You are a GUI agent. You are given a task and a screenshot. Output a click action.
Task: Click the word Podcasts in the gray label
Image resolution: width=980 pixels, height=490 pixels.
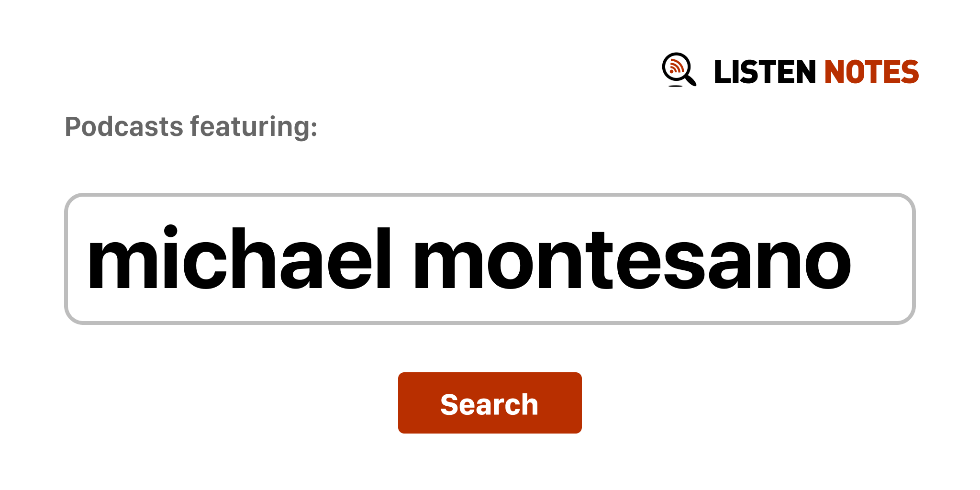coord(124,127)
